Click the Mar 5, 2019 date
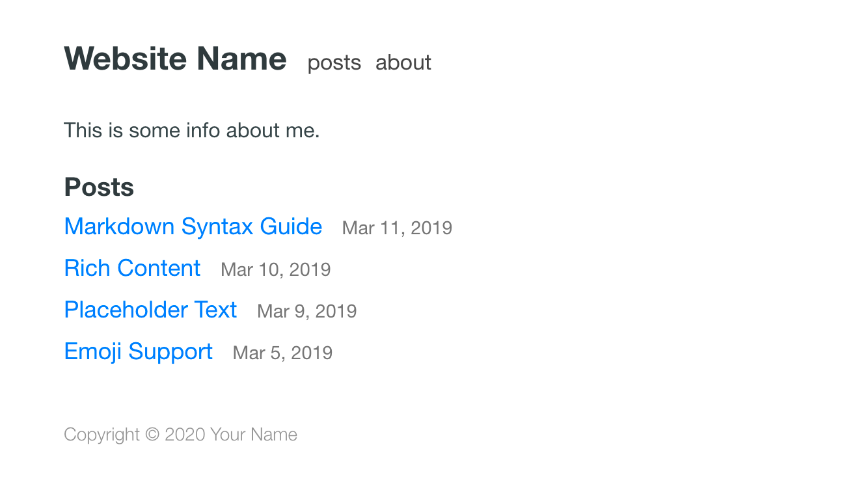The width and height of the screenshot is (868, 488). [x=282, y=353]
